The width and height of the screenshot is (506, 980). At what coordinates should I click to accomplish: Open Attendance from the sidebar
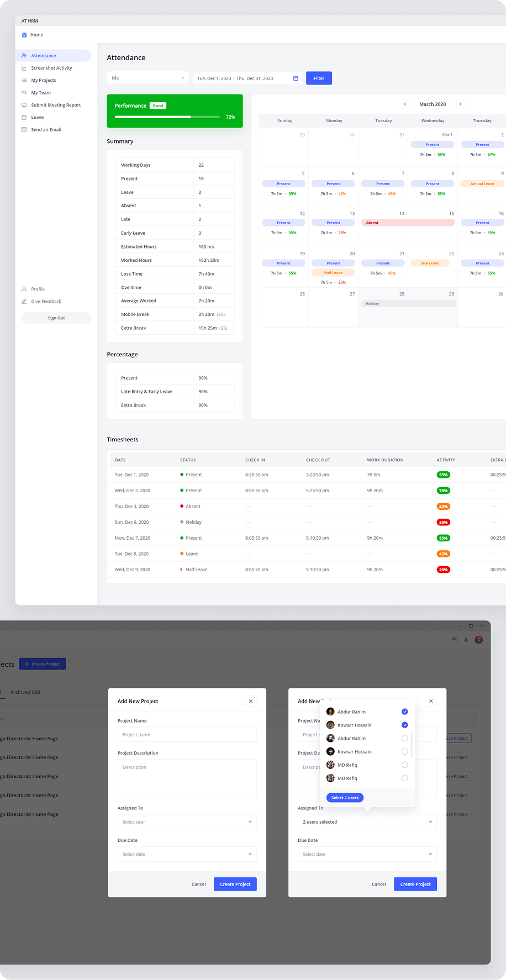[53, 56]
